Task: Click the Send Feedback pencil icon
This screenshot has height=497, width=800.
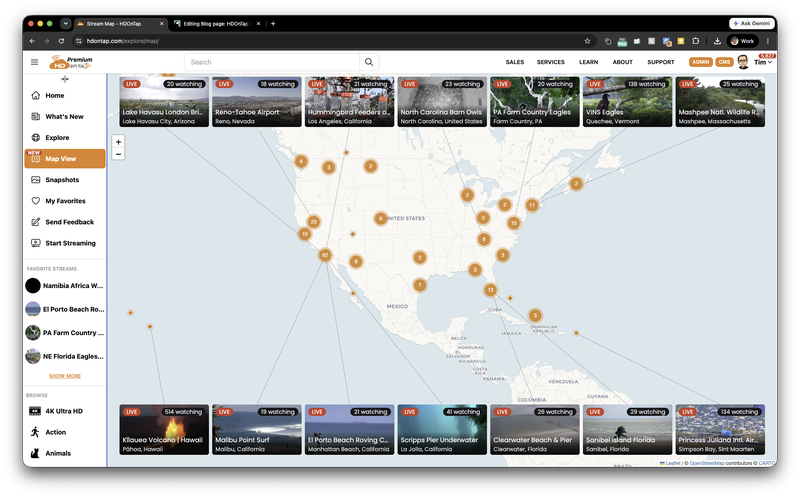Action: [x=36, y=222]
